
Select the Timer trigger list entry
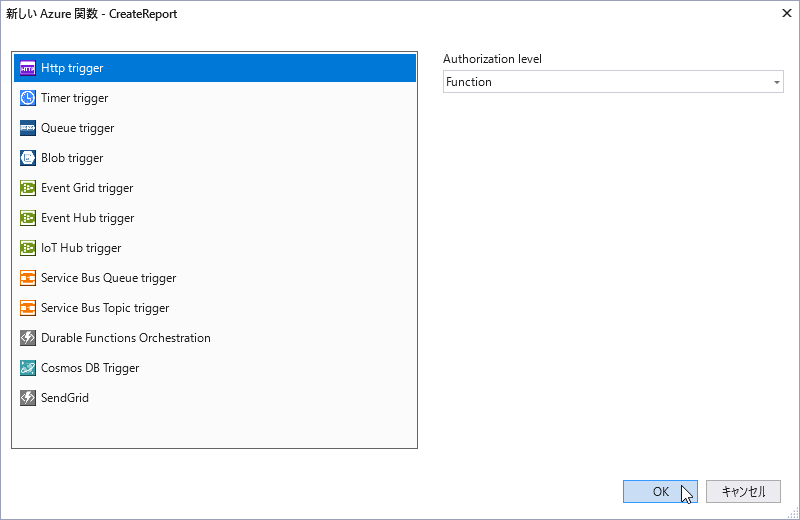click(x=215, y=98)
